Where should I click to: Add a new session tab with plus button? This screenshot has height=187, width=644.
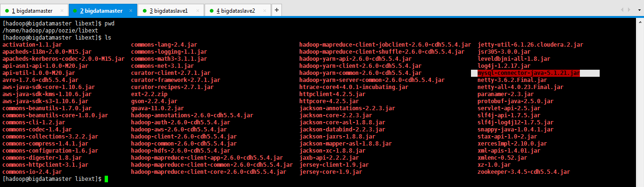pos(277,10)
